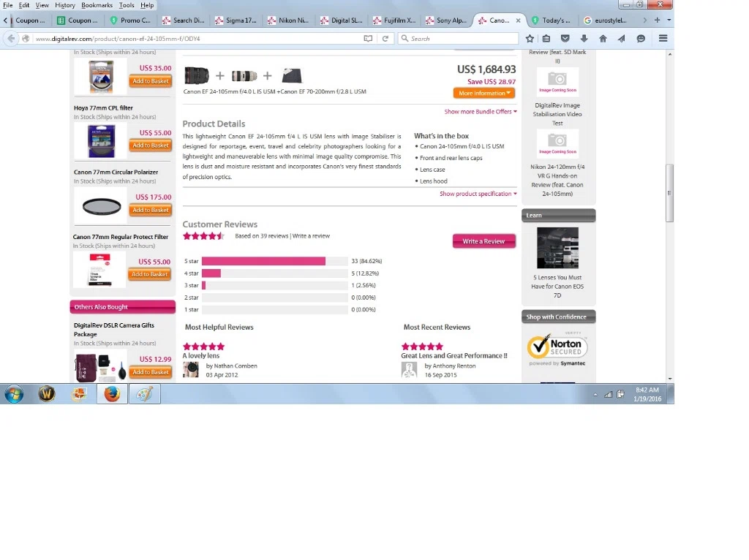Show hidden system tray icons
This screenshot has width=749, height=560.
coord(595,395)
